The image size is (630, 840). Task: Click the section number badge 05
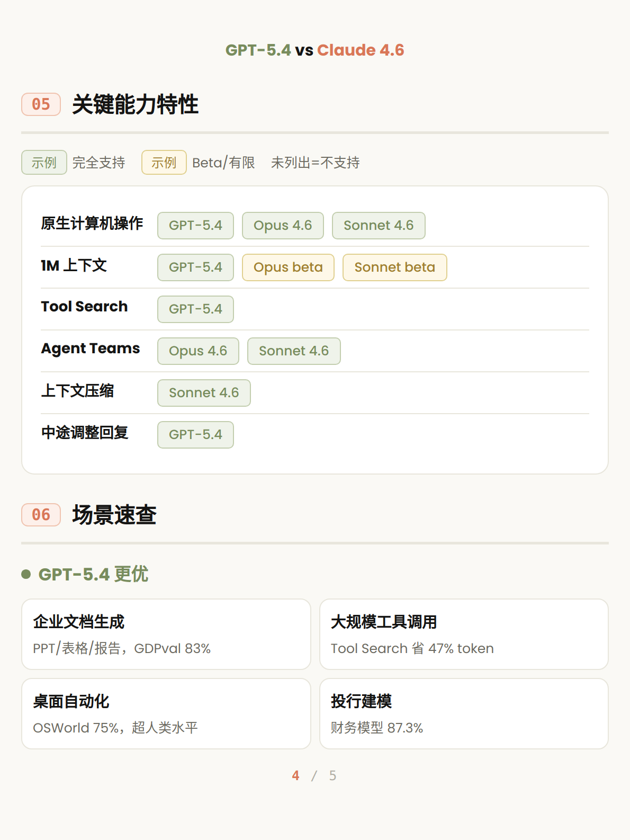(41, 104)
